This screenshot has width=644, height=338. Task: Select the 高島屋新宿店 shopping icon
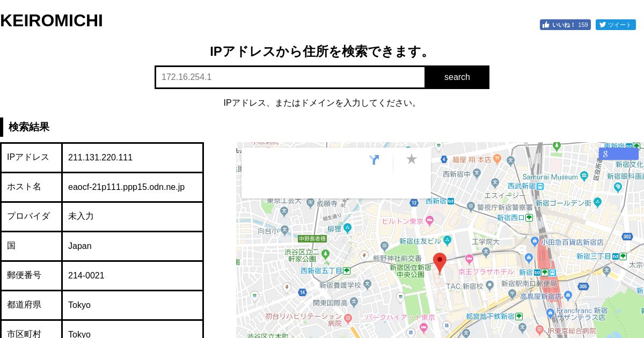coord(568,296)
